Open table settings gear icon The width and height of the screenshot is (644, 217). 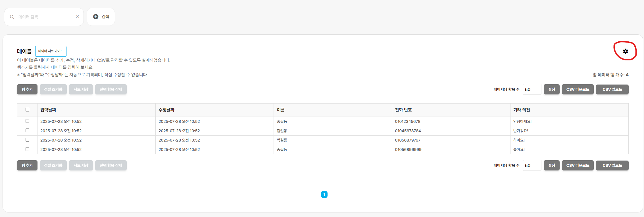point(625,51)
